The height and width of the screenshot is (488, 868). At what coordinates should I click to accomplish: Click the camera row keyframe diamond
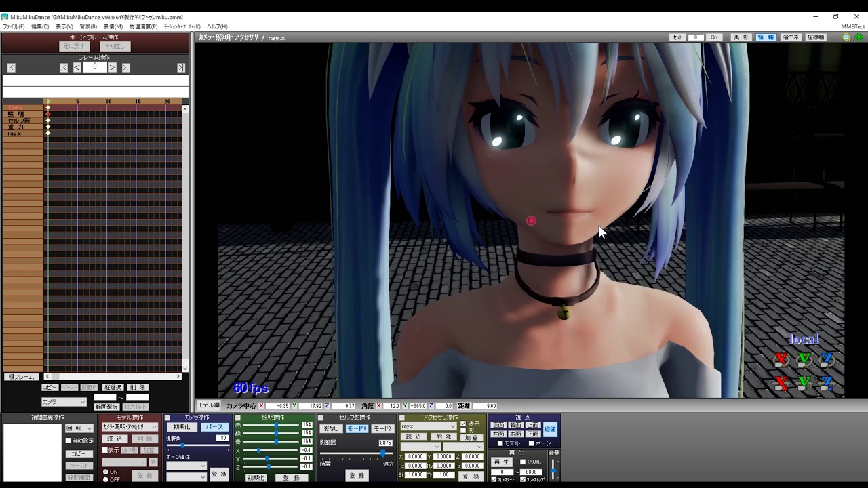coord(48,108)
